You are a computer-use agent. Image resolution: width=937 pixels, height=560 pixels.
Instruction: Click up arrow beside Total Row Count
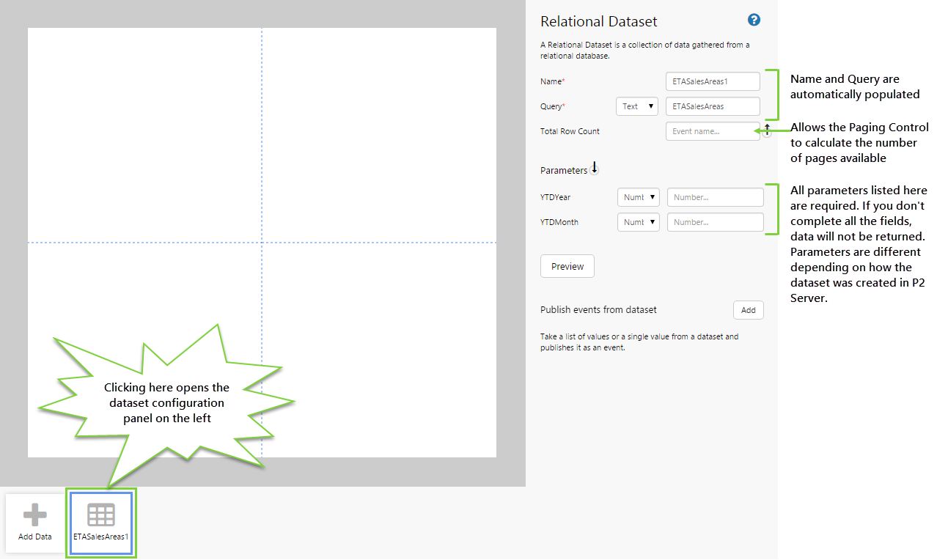tap(767, 130)
